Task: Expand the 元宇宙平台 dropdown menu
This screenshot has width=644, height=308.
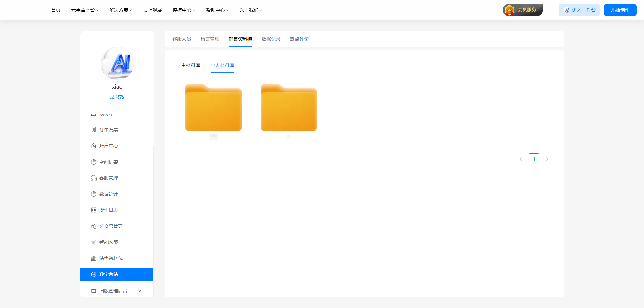Action: point(85,10)
